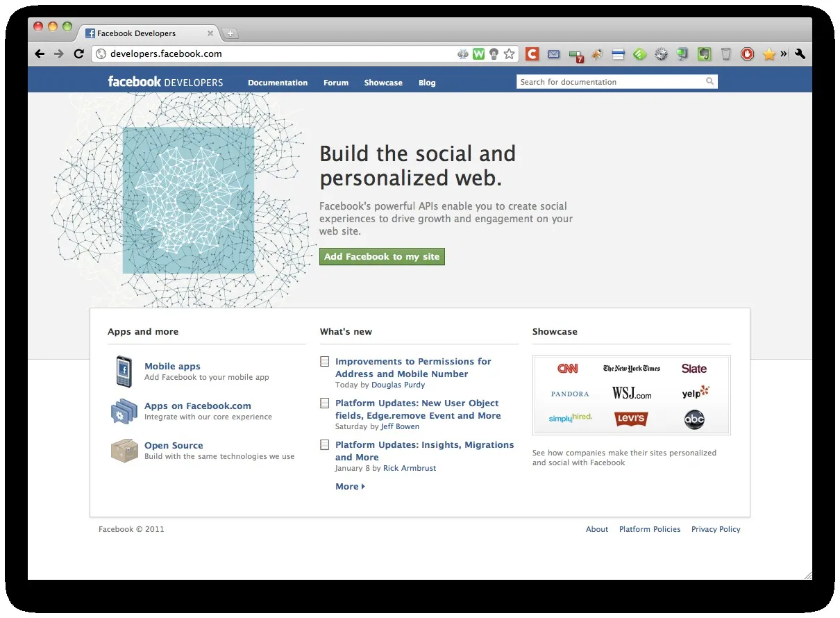The width and height of the screenshot is (840, 618).
Task: Click the Pandora logo in Showcase
Action: point(570,394)
